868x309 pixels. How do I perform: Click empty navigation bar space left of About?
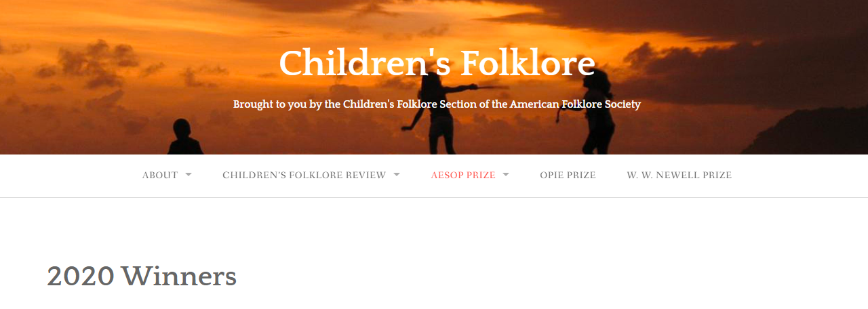68,176
